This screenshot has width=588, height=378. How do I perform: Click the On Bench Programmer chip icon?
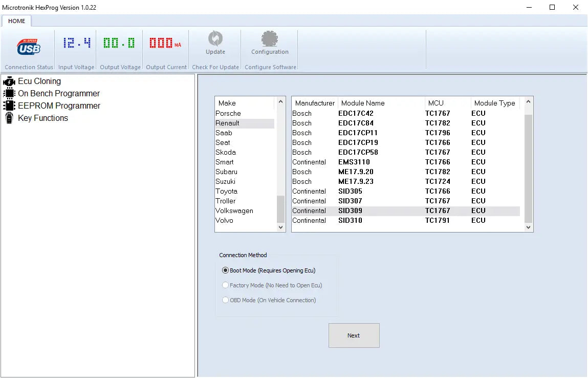(x=9, y=94)
